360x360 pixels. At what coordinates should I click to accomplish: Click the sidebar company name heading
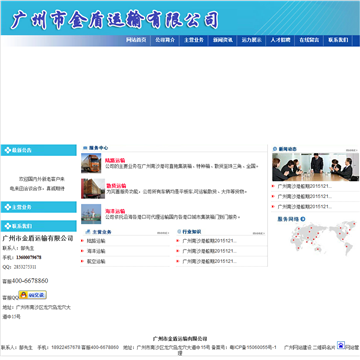pyautogui.click(x=38, y=238)
